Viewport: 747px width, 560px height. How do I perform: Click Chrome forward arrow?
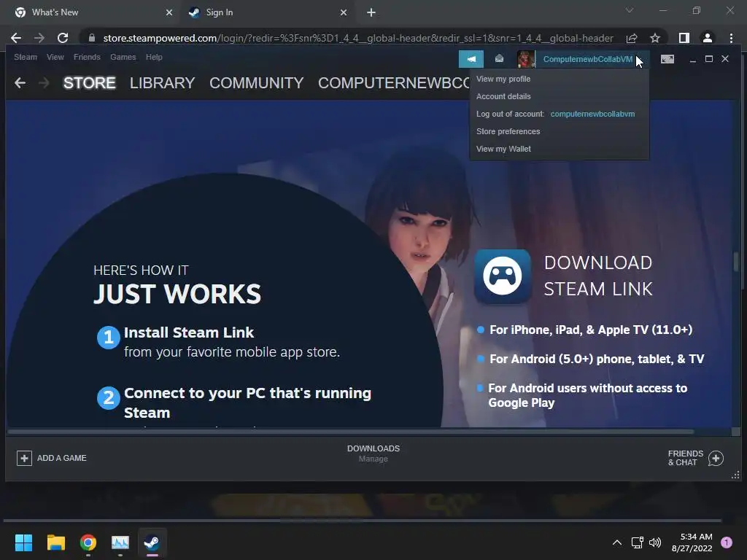(39, 38)
